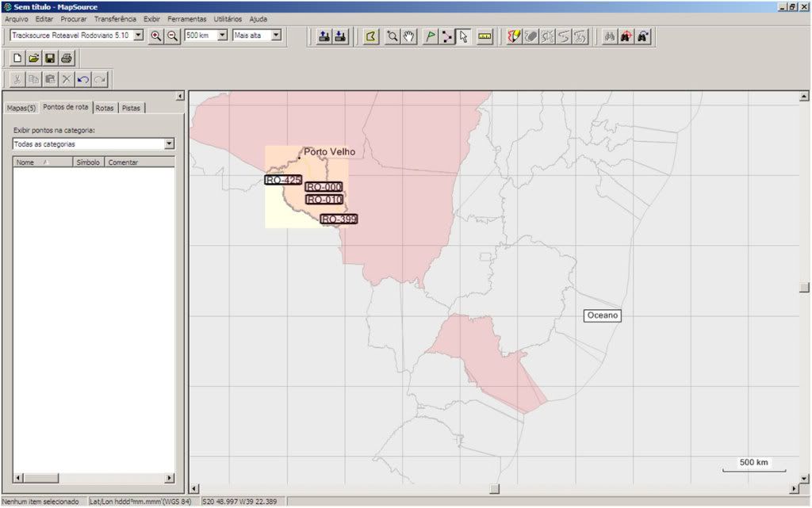Open the Tracksource map product dropdown
This screenshot has height=508, width=812.
pyautogui.click(x=138, y=35)
